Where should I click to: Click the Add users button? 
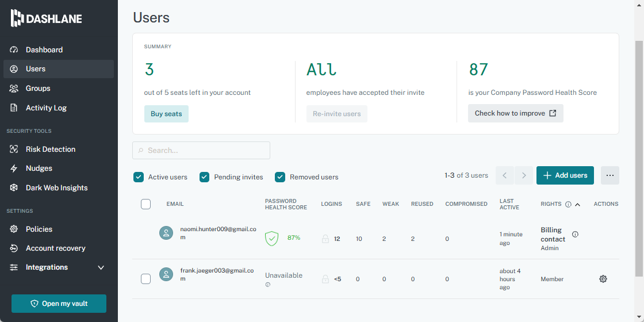tap(565, 175)
